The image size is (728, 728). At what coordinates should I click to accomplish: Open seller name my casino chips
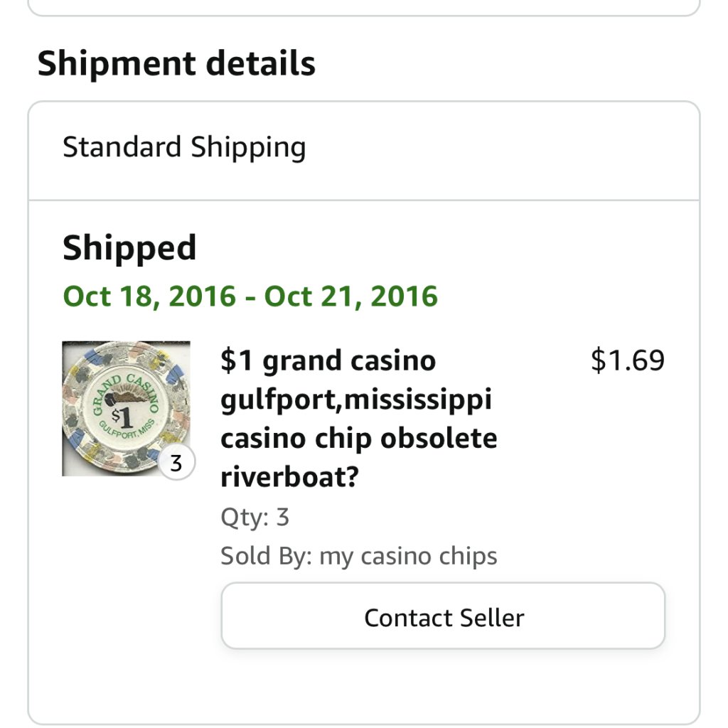(x=408, y=555)
